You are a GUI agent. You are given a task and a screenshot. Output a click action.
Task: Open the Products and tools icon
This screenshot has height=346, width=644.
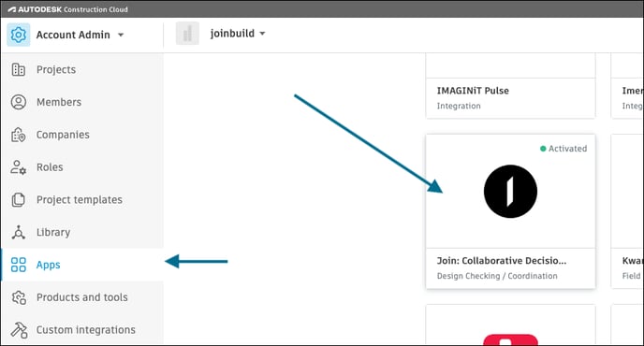click(19, 297)
